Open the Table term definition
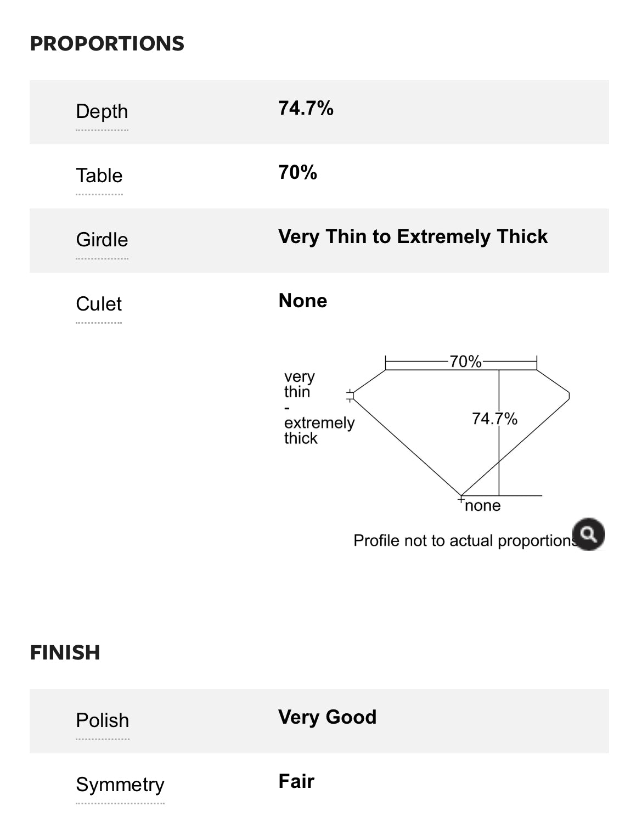Image resolution: width=642 pixels, height=840 pixels. pos(99,176)
